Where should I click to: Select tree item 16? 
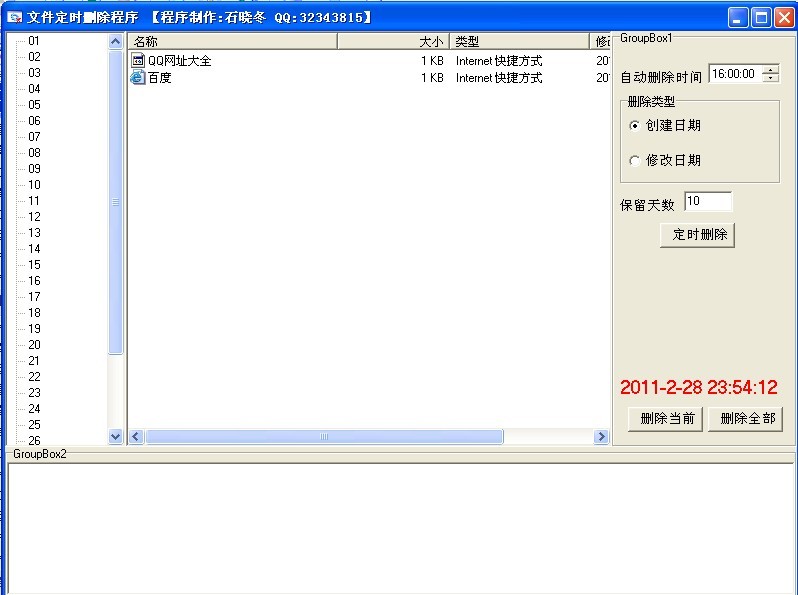click(x=34, y=280)
